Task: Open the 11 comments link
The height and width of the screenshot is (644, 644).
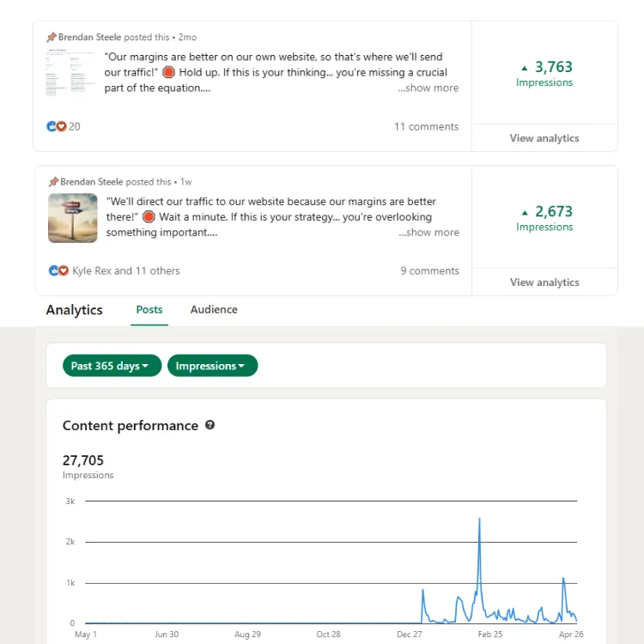Action: (426, 126)
